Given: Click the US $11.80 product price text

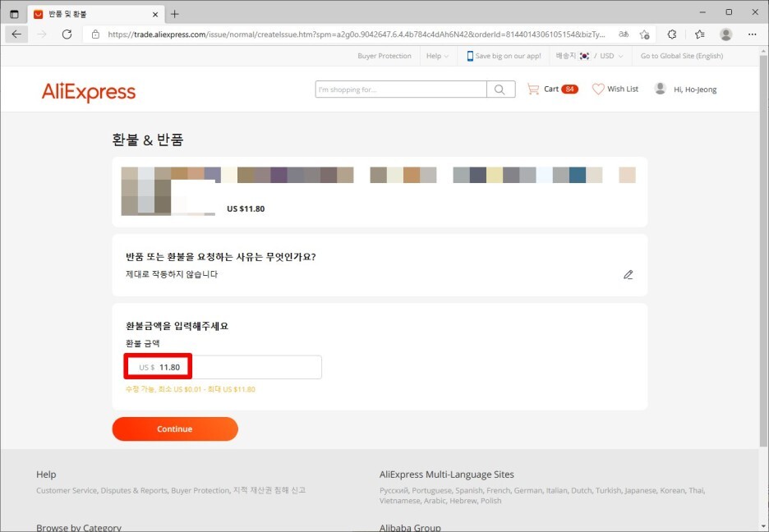Looking at the screenshot, I should click(x=246, y=209).
